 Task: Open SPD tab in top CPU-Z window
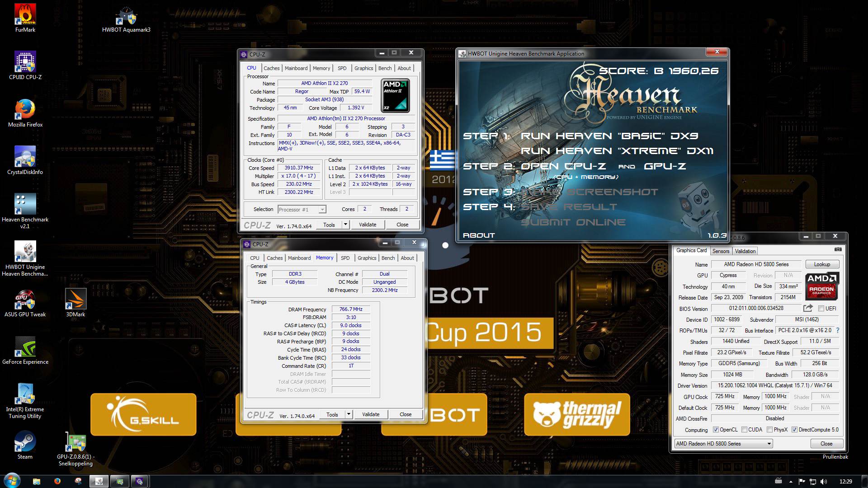pyautogui.click(x=342, y=68)
